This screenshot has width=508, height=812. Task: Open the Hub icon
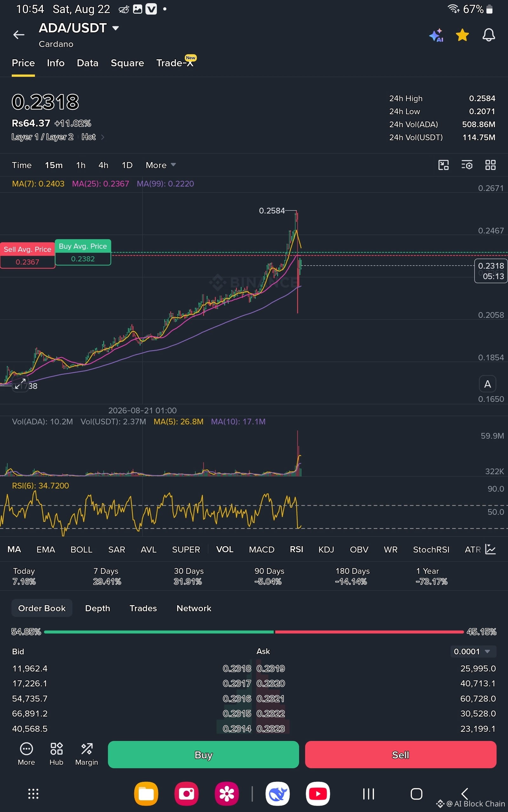point(57,754)
